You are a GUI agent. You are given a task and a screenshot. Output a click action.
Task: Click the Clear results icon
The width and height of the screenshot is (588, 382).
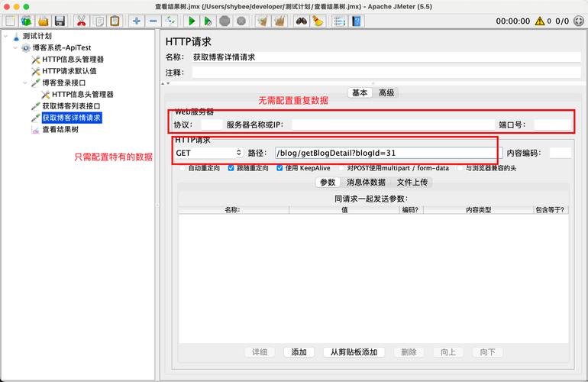[263, 21]
